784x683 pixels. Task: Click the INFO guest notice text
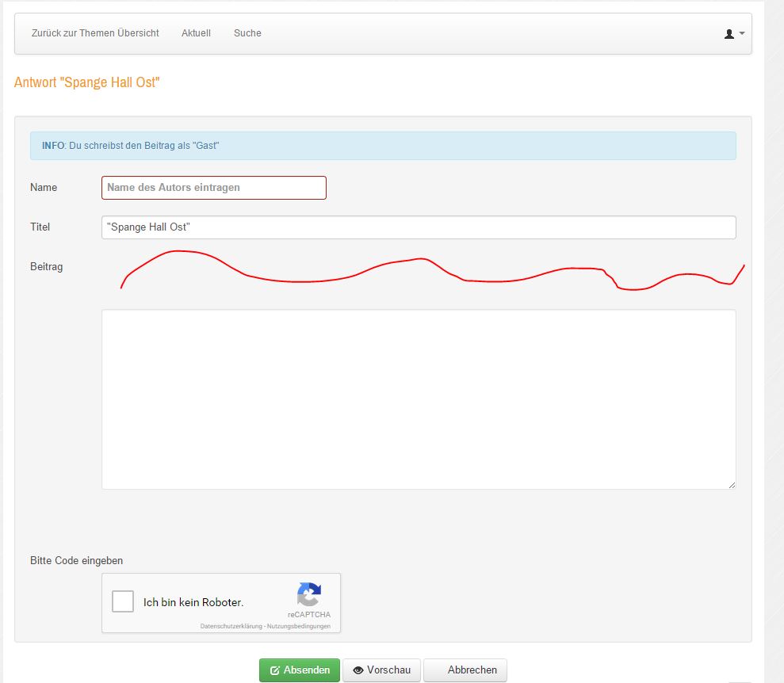coord(131,145)
